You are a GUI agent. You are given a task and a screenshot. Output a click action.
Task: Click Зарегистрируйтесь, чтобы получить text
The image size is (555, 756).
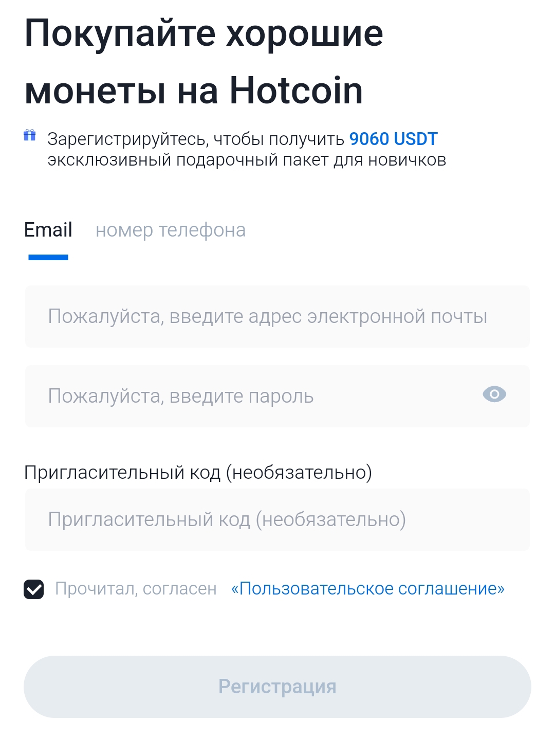point(196,139)
